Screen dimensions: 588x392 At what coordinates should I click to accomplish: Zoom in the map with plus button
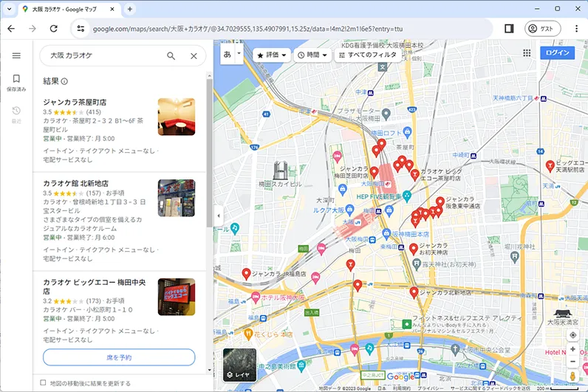(572, 349)
